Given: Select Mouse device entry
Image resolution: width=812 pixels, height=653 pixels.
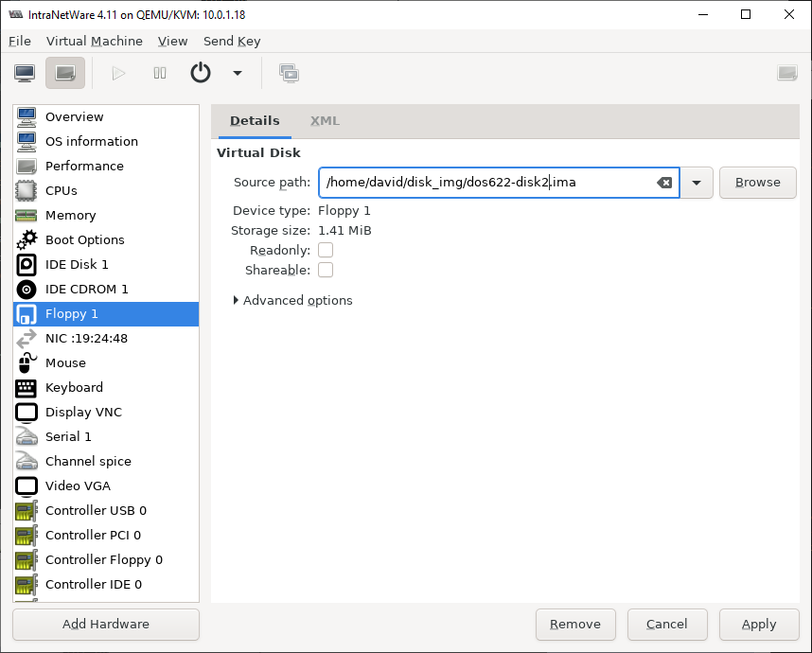Looking at the screenshot, I should pos(106,363).
